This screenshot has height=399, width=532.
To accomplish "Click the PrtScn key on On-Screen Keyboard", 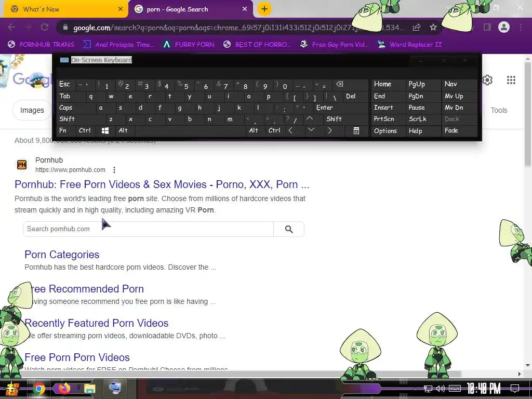I will [388, 119].
